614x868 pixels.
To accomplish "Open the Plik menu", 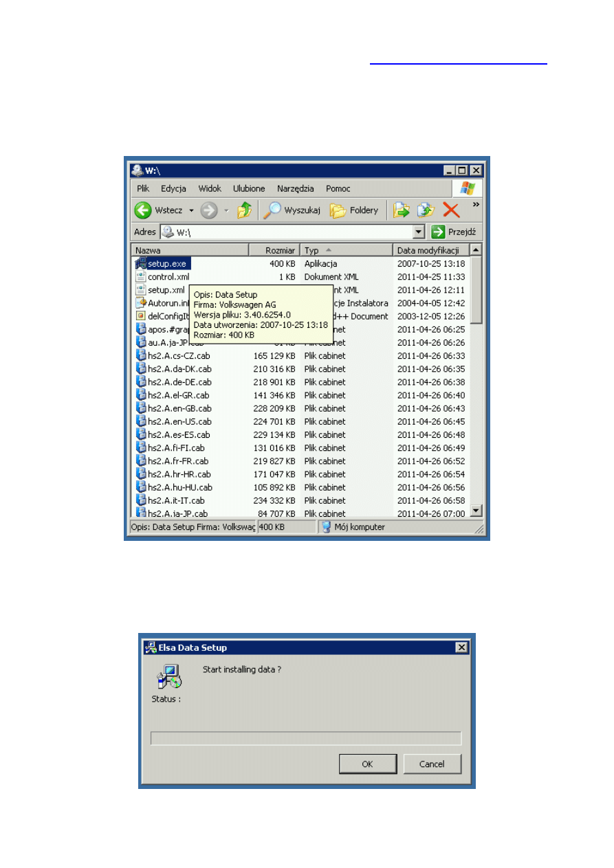I will pos(143,188).
